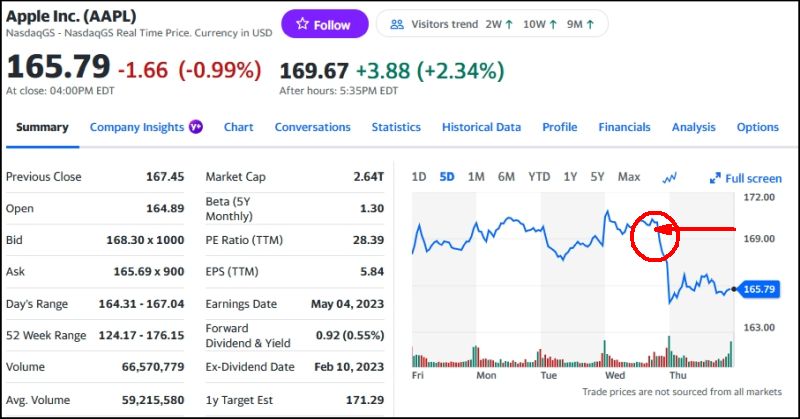Open the Options tab
Screen dimensions: 800x419
(x=757, y=127)
